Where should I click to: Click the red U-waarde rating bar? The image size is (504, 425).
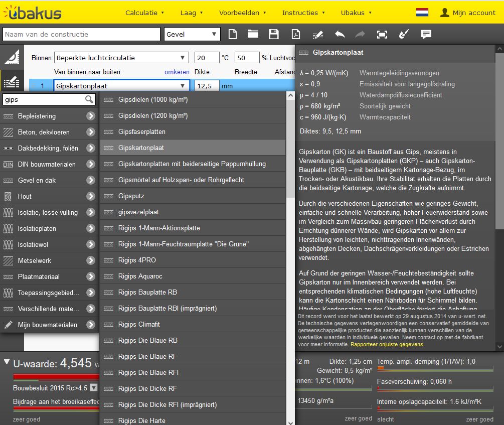point(50,376)
